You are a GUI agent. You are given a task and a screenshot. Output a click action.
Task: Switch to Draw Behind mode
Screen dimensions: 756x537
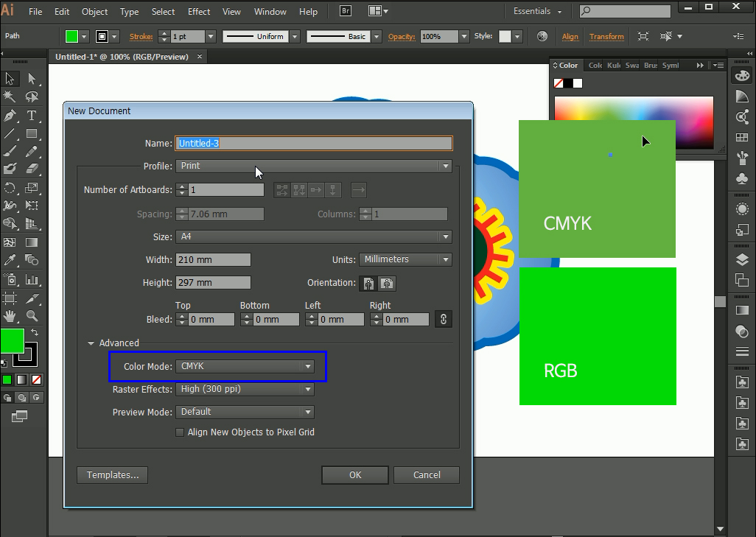pos(21,398)
